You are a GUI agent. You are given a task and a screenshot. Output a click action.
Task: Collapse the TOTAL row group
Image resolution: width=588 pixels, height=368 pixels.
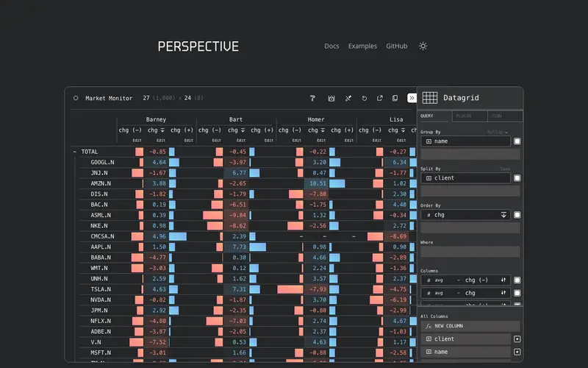[x=75, y=152]
